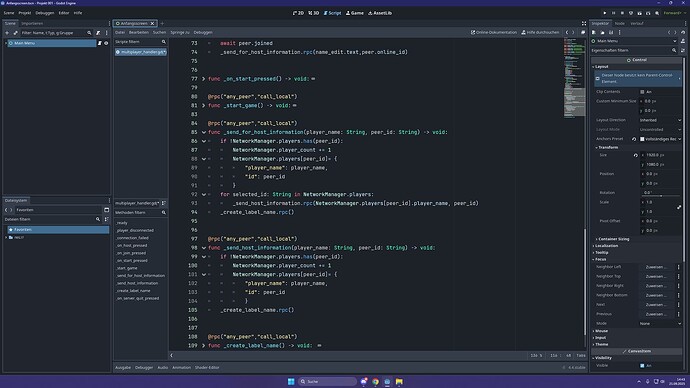
Task: Toggle scripts panel with bottom-left arrow
Action: (x=172, y=355)
